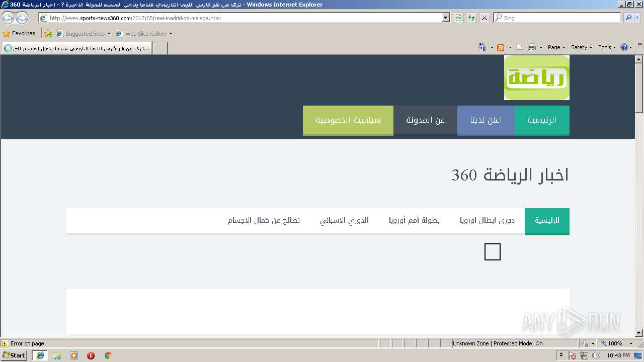Click the Bing search magnifier button

click(628, 18)
